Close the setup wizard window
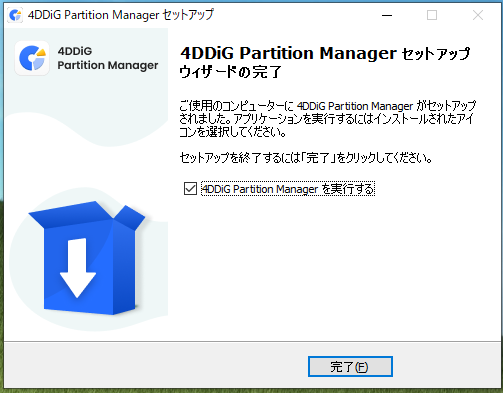This screenshot has width=503, height=393. 478,15
